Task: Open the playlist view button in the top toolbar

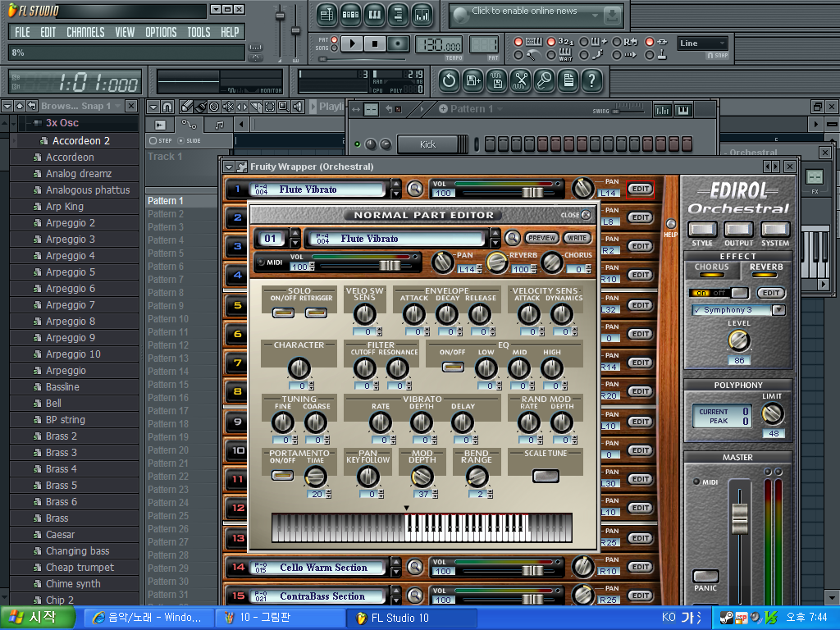Action: coord(326,15)
